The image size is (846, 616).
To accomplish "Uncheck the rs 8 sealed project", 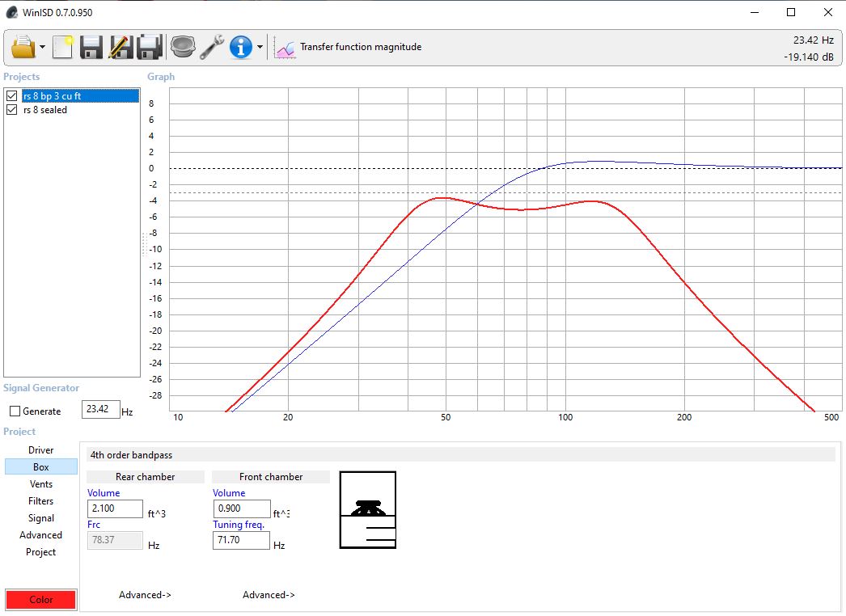I will point(12,109).
